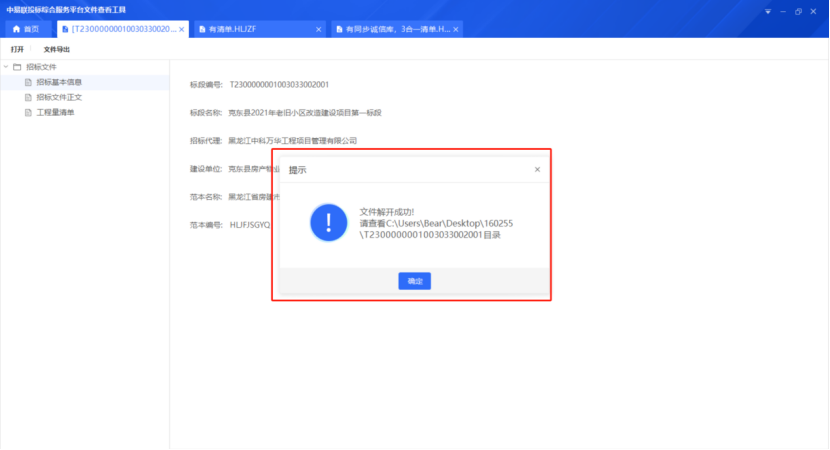Select 招标文件正文 in the tree
830x450 pixels.
(59, 97)
